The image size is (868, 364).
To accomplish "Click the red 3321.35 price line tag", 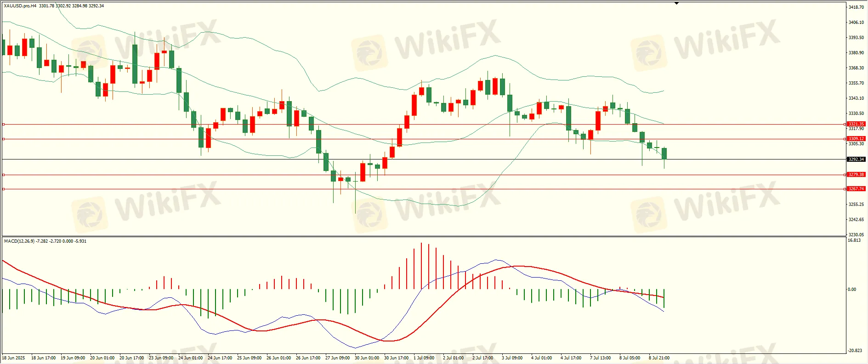I will tap(856, 124).
